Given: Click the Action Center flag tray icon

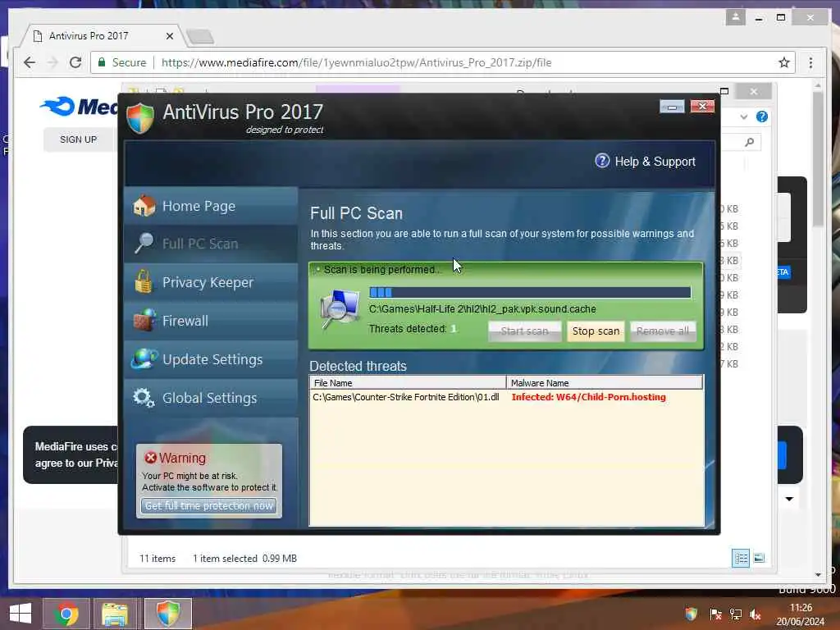Looking at the screenshot, I should (715, 614).
